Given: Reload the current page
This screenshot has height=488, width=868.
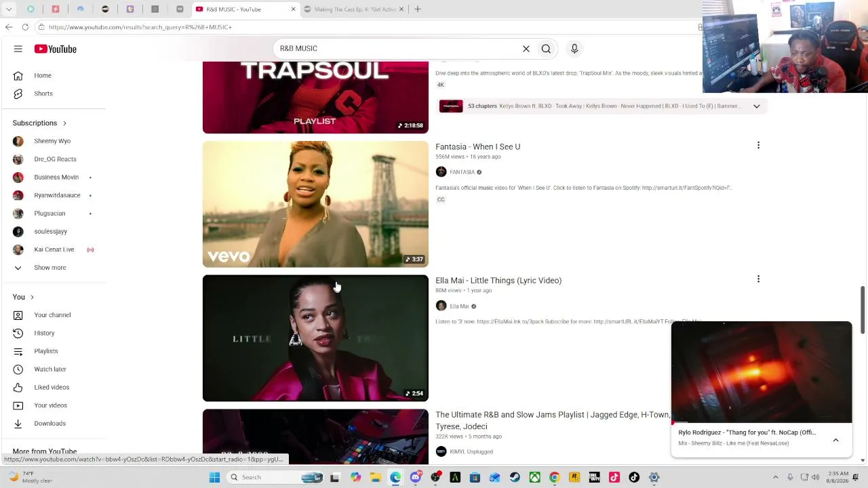Looking at the screenshot, I should coord(25,27).
